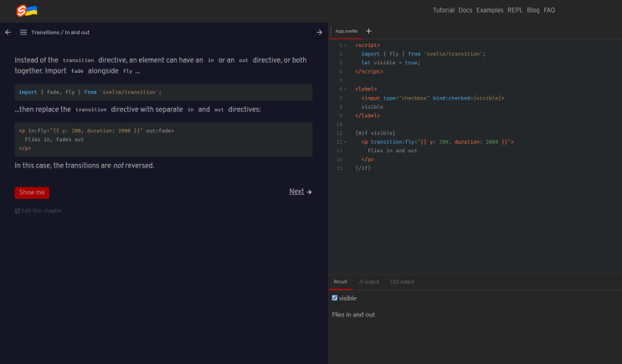
Task: Click the red Show me button
Action: click(32, 192)
